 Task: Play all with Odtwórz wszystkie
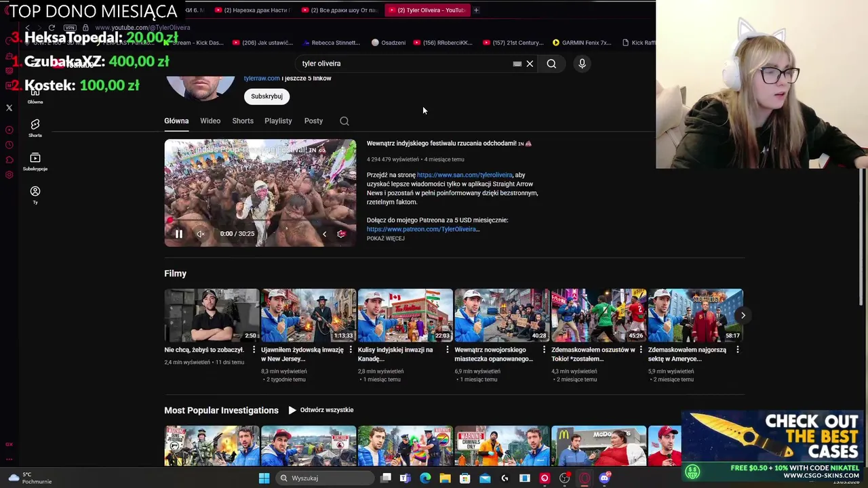pyautogui.click(x=321, y=410)
